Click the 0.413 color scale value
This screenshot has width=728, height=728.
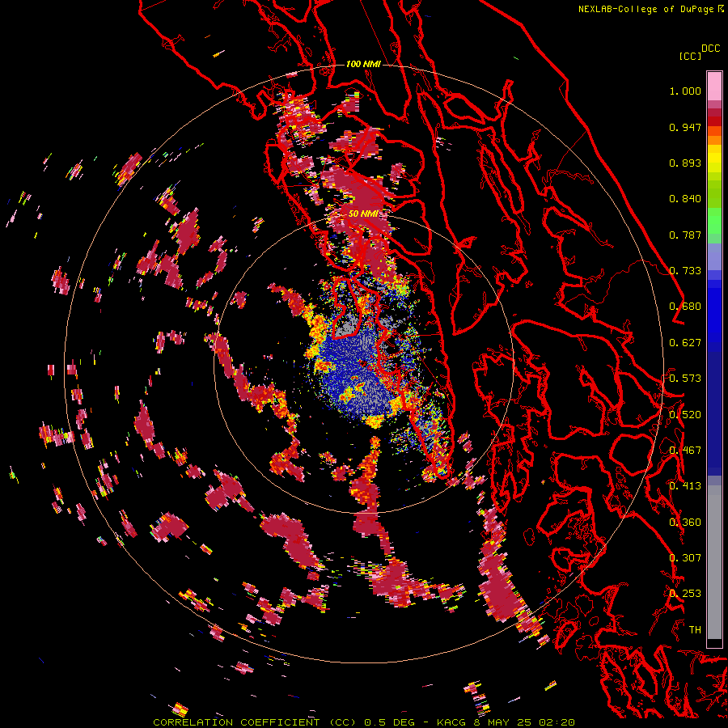pyautogui.click(x=685, y=486)
